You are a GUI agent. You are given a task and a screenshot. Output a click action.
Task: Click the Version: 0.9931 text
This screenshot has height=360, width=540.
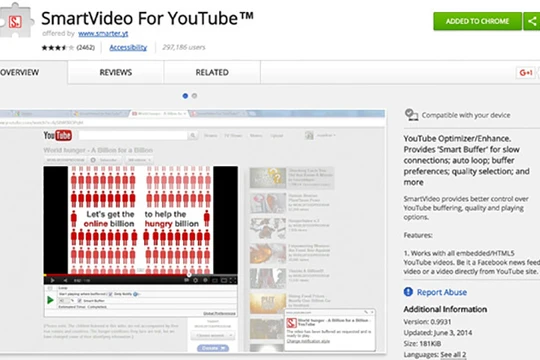pyautogui.click(x=427, y=322)
